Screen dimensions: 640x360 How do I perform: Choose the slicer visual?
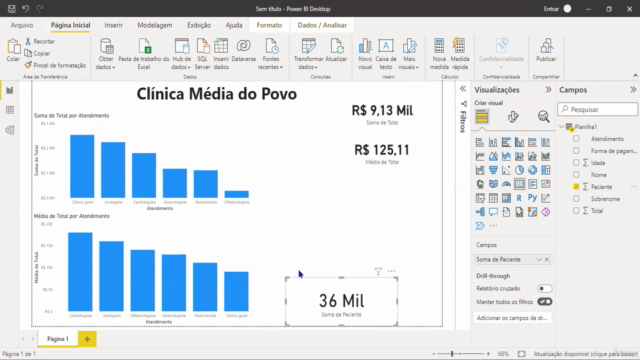pyautogui.click(x=480, y=198)
